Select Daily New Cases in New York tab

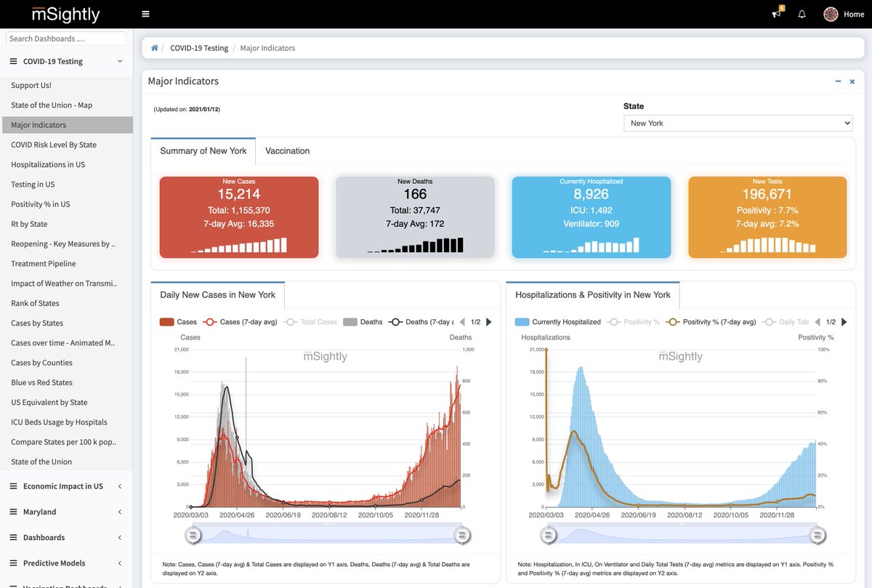218,295
